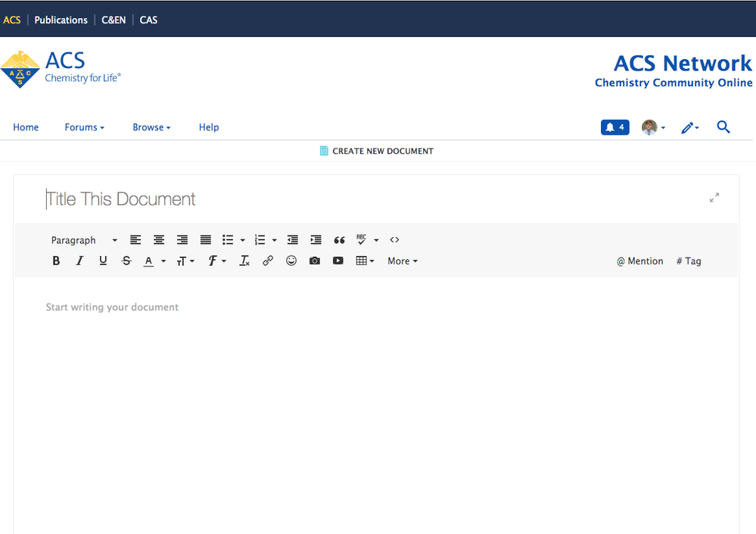Insert a video using the play icon

click(x=338, y=261)
